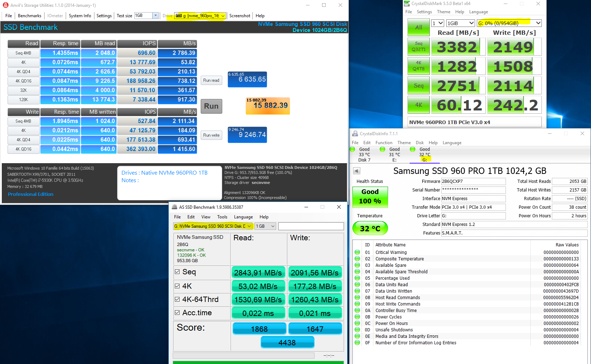The width and height of the screenshot is (591, 364).
Task: Open Anvil System Info menu
Action: 80,16
